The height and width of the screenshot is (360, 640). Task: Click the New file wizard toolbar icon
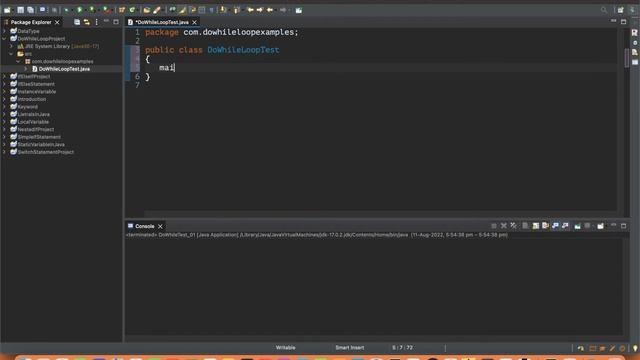click(x=7, y=10)
